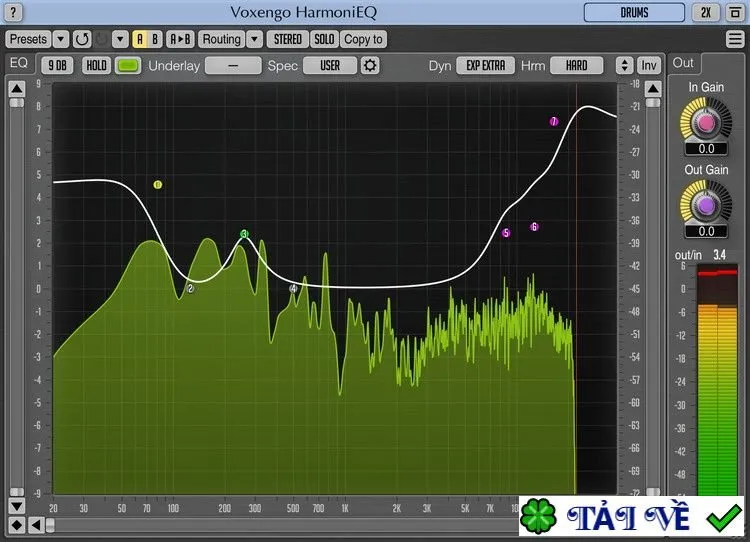Expand the Presets dropdown arrow
This screenshot has height=542, width=750.
(x=61, y=39)
